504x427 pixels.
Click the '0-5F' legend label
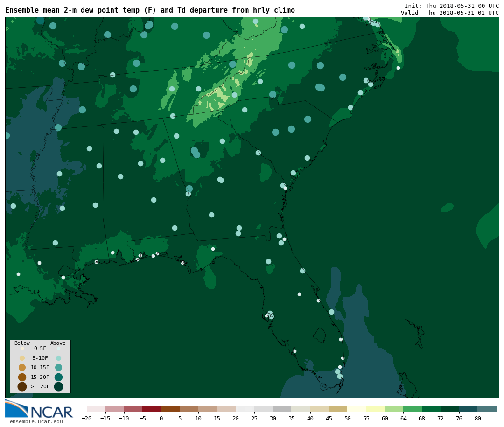pos(40,348)
